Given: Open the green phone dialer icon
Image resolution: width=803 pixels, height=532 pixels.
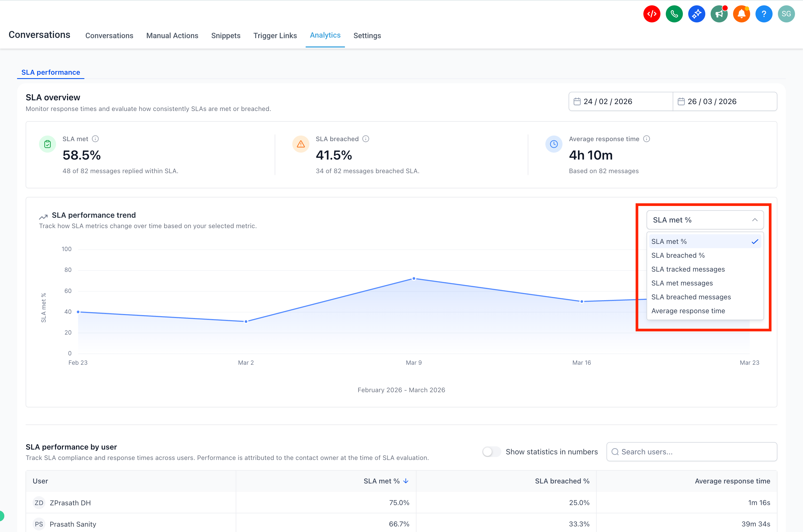Looking at the screenshot, I should pyautogui.click(x=674, y=14).
